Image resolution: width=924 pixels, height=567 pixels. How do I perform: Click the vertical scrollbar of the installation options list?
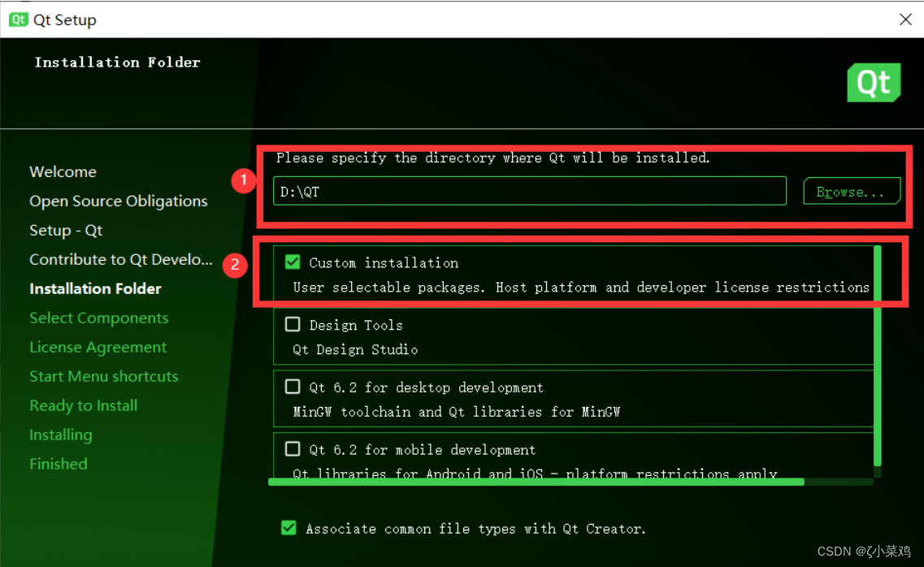click(878, 357)
